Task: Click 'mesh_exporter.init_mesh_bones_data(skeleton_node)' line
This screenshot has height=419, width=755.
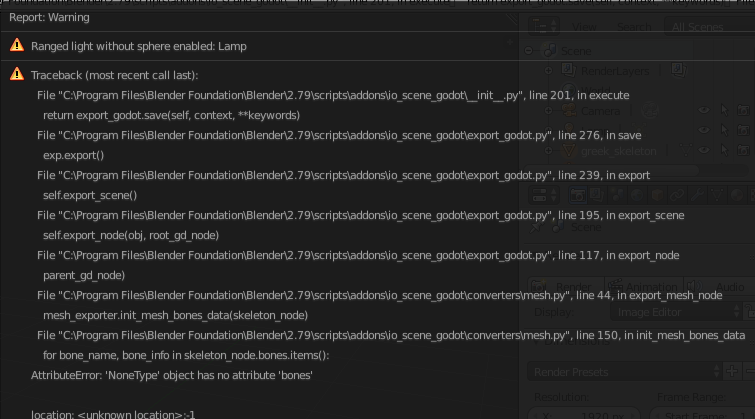Action: [x=175, y=315]
